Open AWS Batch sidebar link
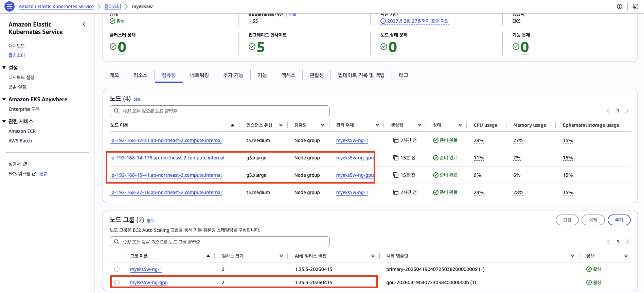 [x=20, y=141]
